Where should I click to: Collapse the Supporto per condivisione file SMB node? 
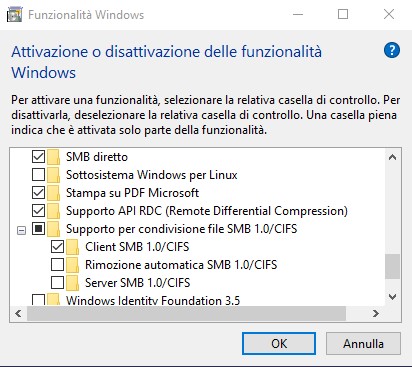click(21, 230)
